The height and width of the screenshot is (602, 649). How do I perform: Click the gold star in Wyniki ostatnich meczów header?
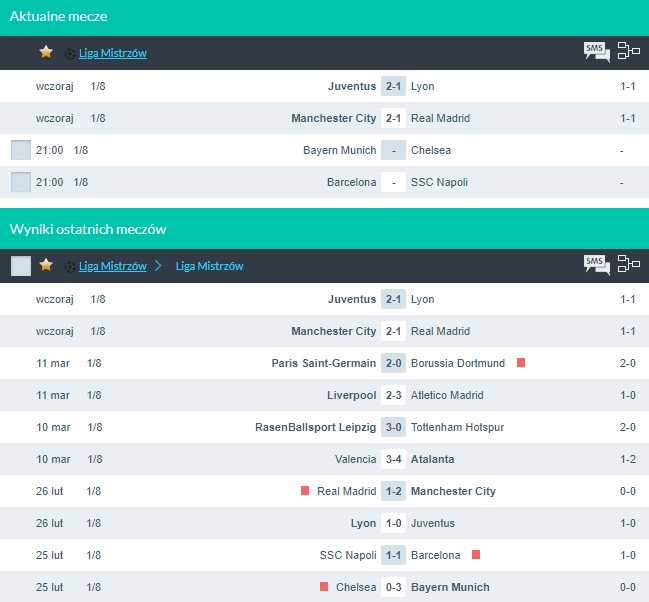point(46,265)
